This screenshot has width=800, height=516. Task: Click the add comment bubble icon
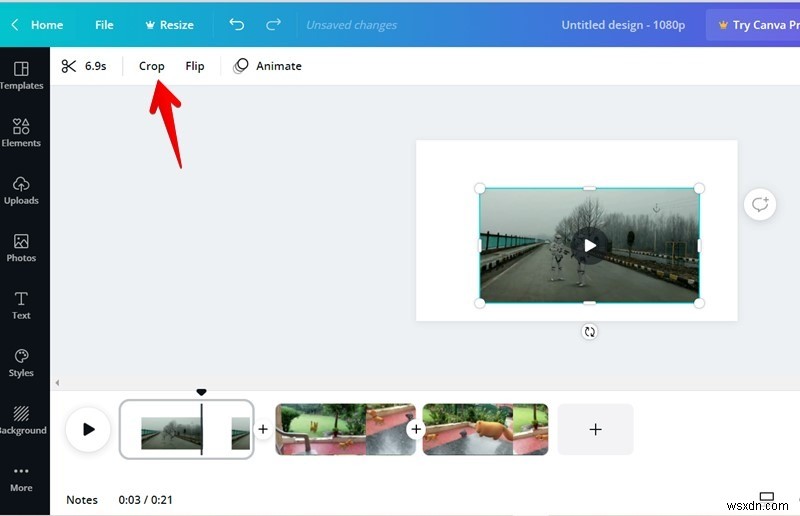click(x=760, y=205)
